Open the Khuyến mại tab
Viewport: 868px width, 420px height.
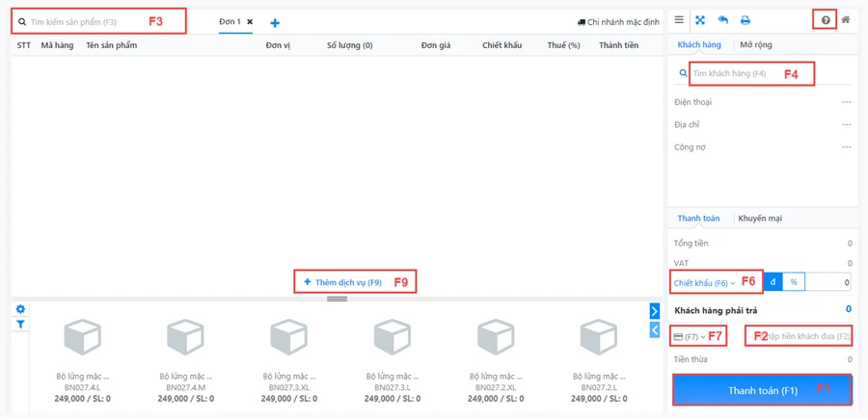click(x=760, y=219)
